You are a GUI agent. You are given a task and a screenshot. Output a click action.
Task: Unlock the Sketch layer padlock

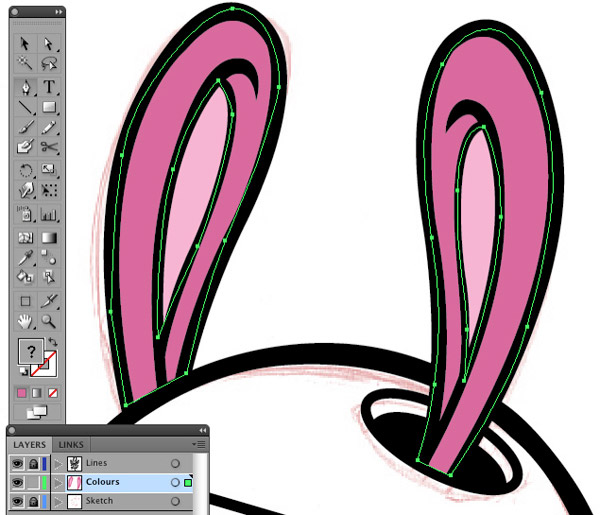point(34,501)
